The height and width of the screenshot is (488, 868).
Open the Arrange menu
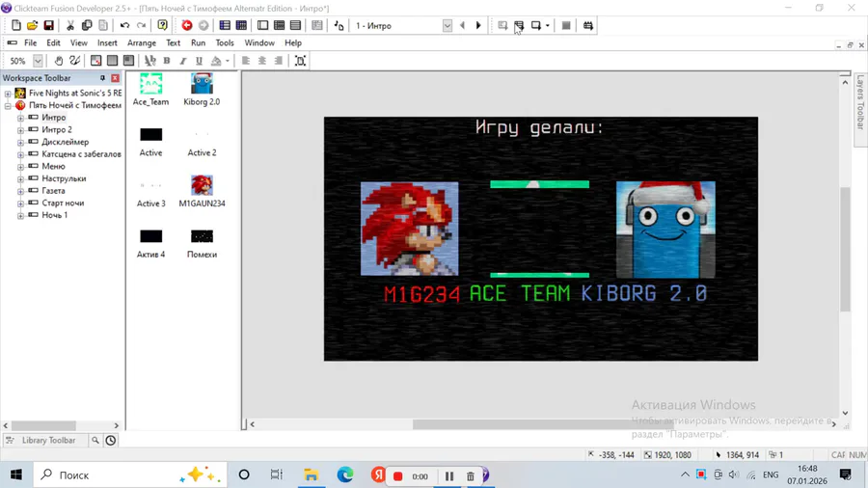[x=141, y=42]
